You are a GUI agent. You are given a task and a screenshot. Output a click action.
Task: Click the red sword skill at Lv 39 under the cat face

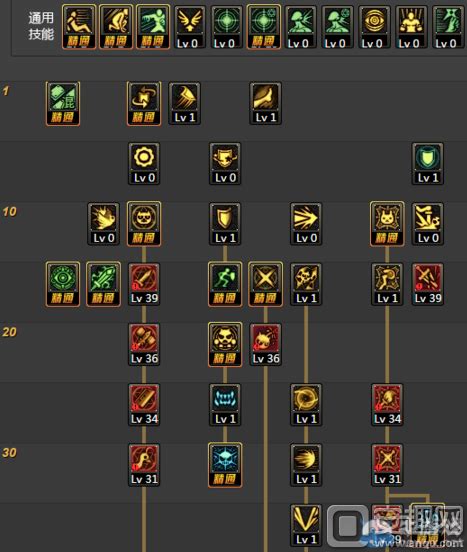[x=144, y=284]
